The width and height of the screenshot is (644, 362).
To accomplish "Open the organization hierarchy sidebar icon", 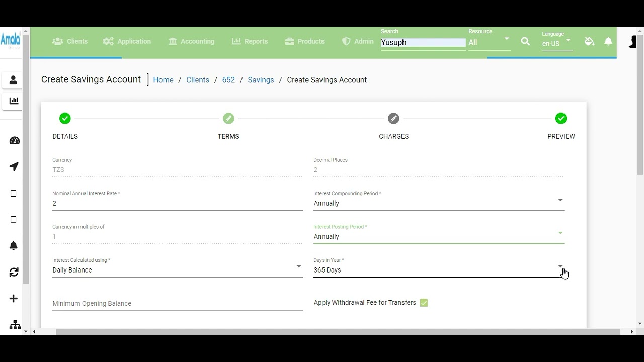I will pos(15,325).
